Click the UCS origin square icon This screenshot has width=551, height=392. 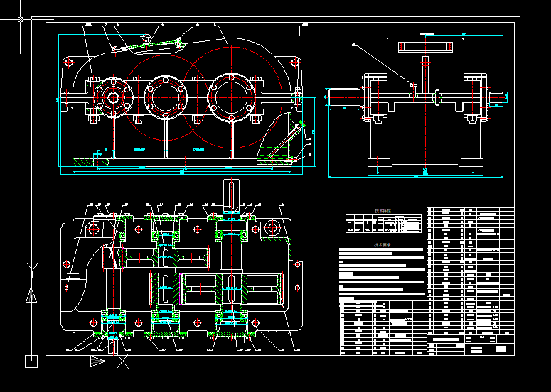coord(31,361)
